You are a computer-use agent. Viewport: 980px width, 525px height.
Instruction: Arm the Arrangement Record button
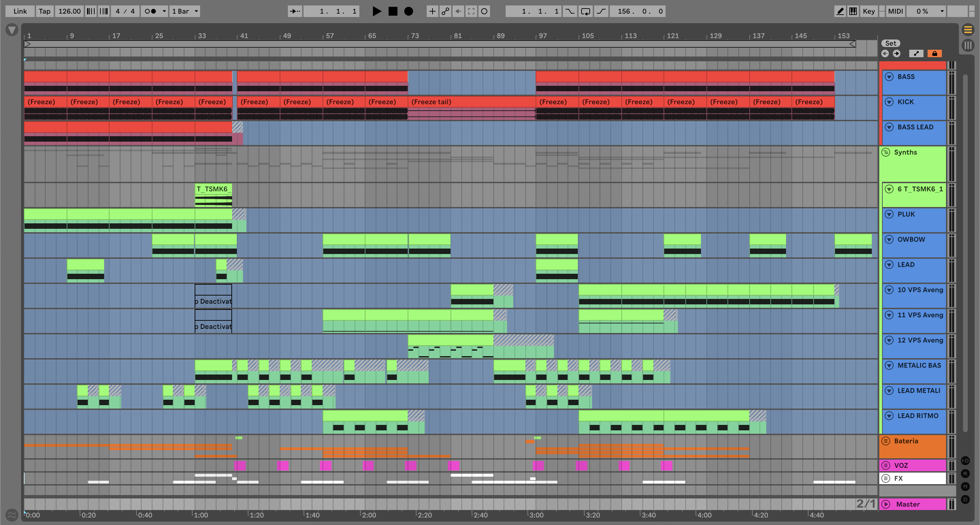pyautogui.click(x=408, y=11)
